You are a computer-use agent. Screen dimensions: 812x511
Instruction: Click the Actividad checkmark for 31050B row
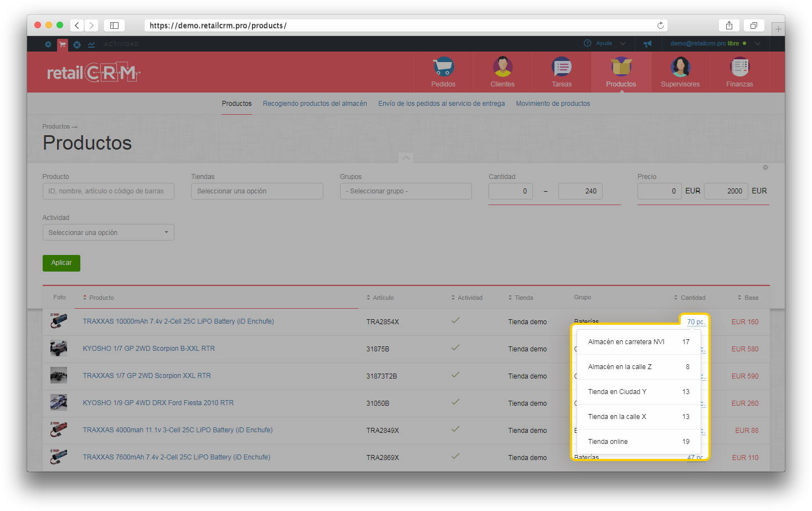[455, 402]
